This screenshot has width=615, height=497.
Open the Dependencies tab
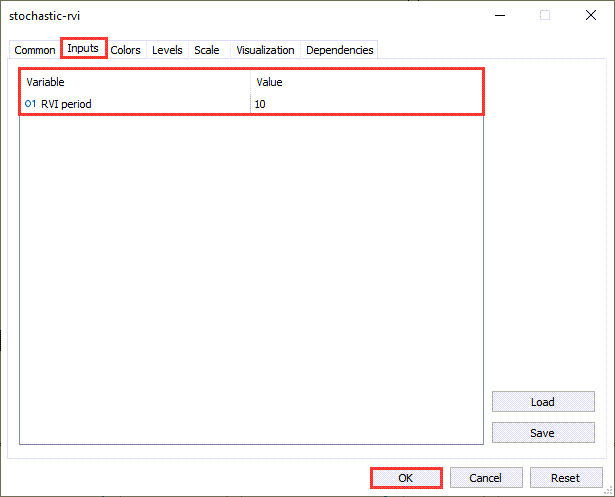point(340,50)
